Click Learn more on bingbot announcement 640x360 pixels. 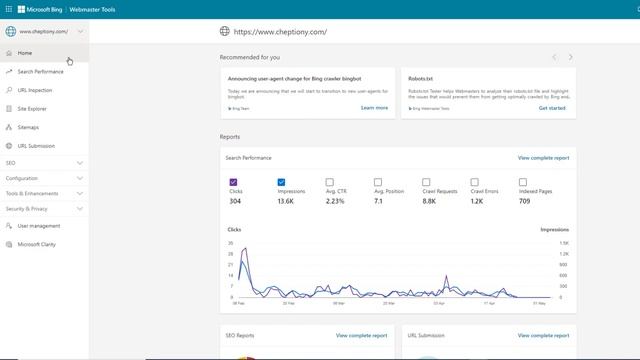pos(374,108)
